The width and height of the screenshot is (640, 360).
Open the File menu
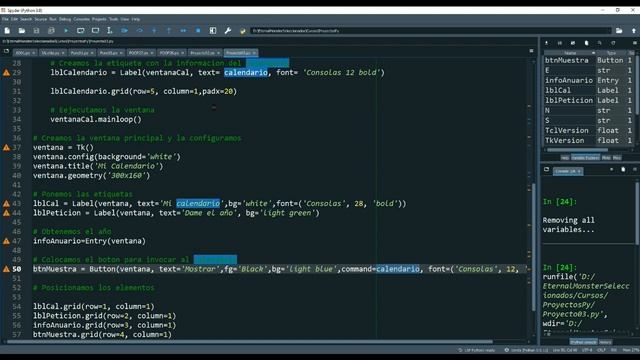click(5, 19)
